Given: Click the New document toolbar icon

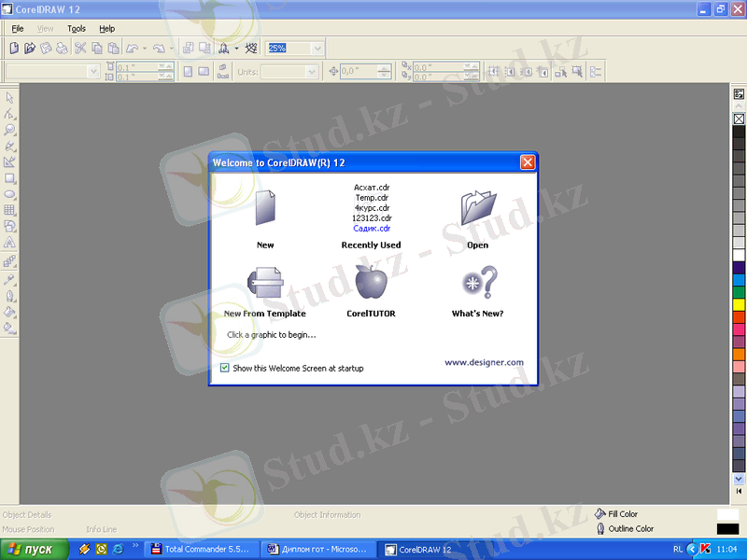Looking at the screenshot, I should pyautogui.click(x=14, y=48).
